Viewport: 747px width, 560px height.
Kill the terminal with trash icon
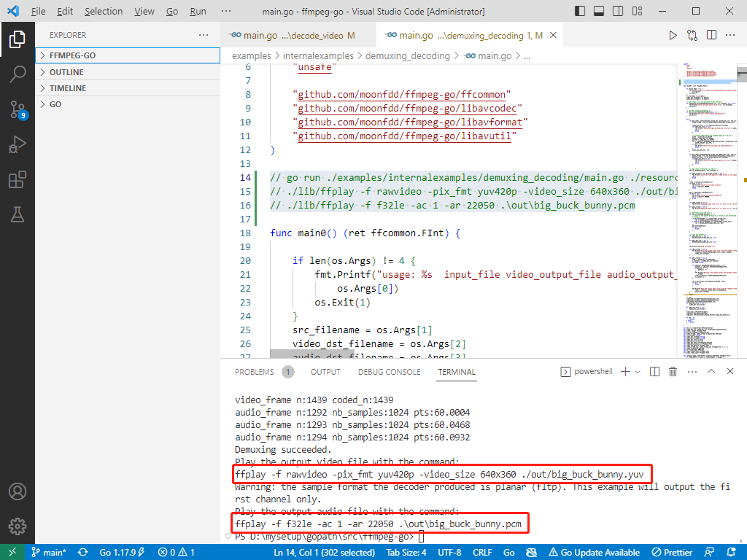(x=672, y=371)
